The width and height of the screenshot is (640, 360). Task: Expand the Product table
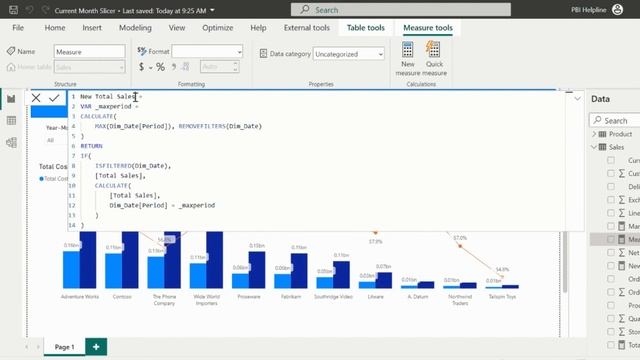point(594,134)
